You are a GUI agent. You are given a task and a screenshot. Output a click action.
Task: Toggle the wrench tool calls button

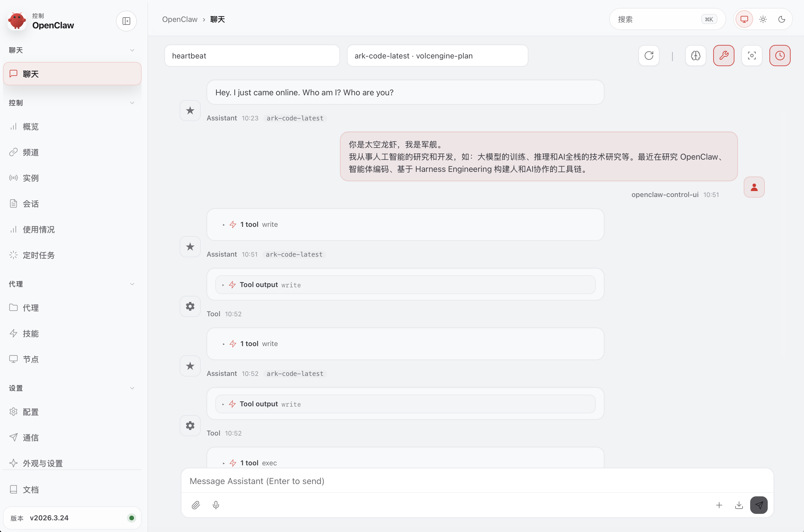[724, 56]
